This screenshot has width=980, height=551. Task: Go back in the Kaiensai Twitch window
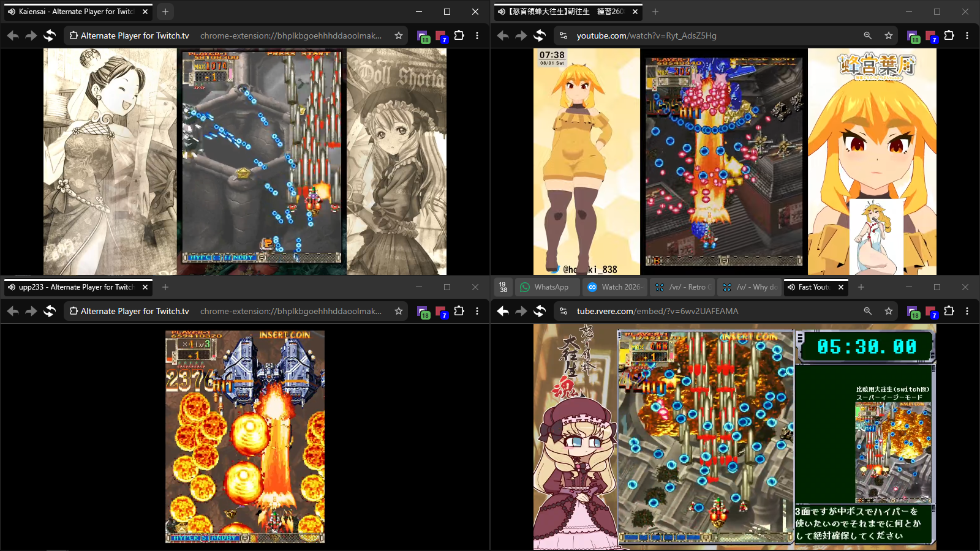[x=13, y=36]
